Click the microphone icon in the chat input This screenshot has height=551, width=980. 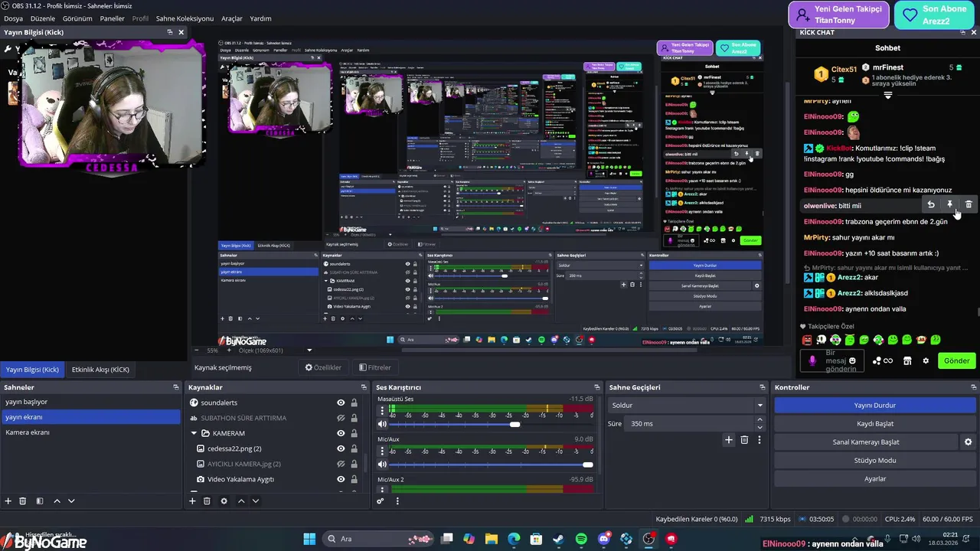(812, 360)
